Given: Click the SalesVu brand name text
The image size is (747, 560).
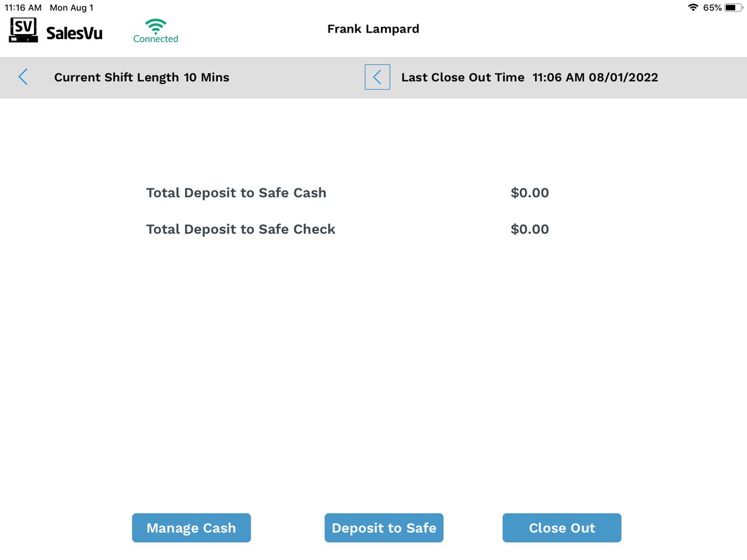Looking at the screenshot, I should coord(74,33).
